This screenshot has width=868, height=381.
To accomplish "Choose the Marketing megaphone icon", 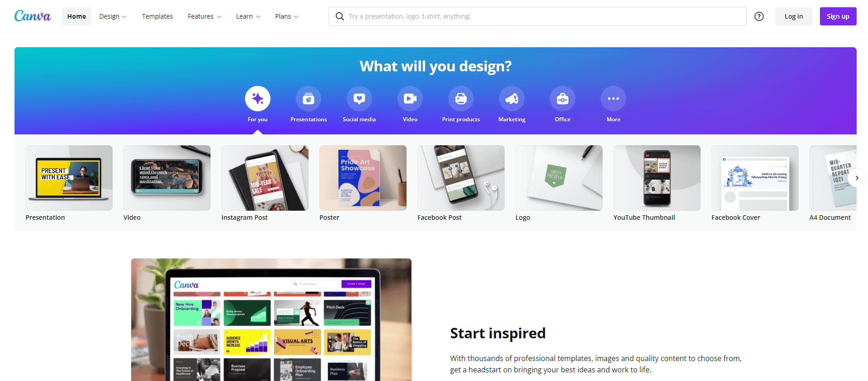I will (512, 99).
